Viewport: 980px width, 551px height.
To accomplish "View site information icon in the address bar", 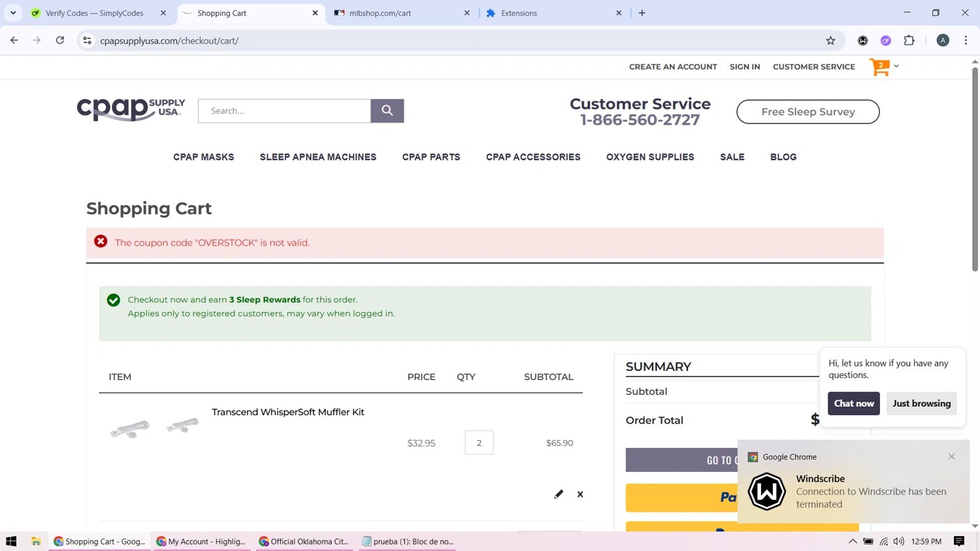I will click(87, 40).
